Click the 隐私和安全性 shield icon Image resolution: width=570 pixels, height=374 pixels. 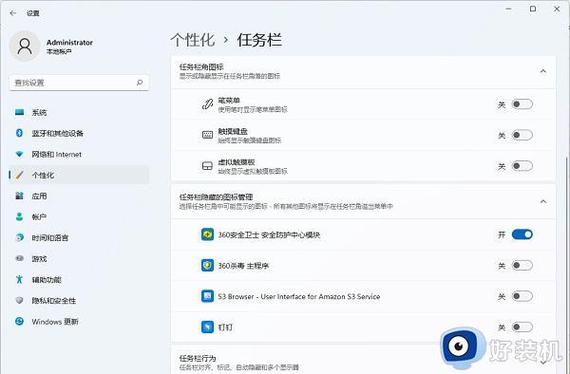pos(20,300)
